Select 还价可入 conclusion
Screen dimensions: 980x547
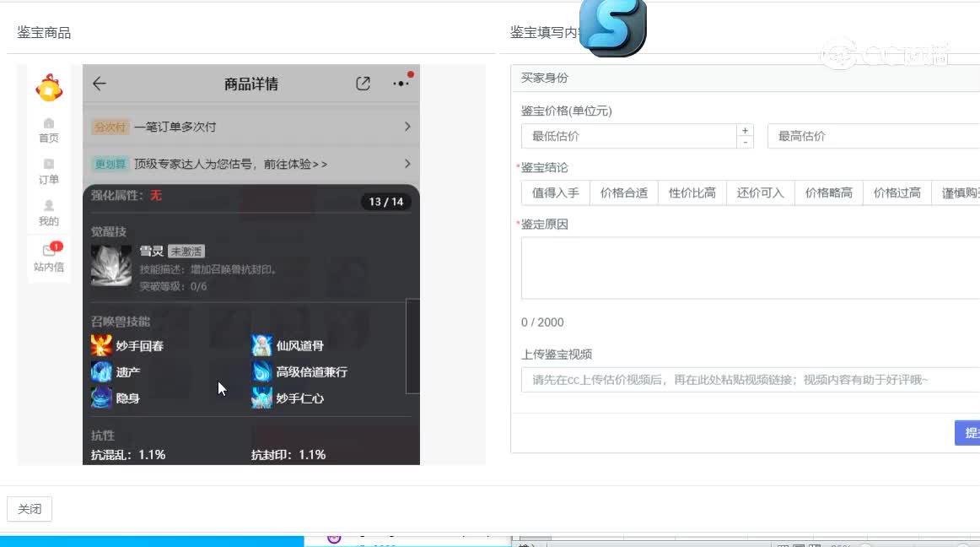[760, 192]
